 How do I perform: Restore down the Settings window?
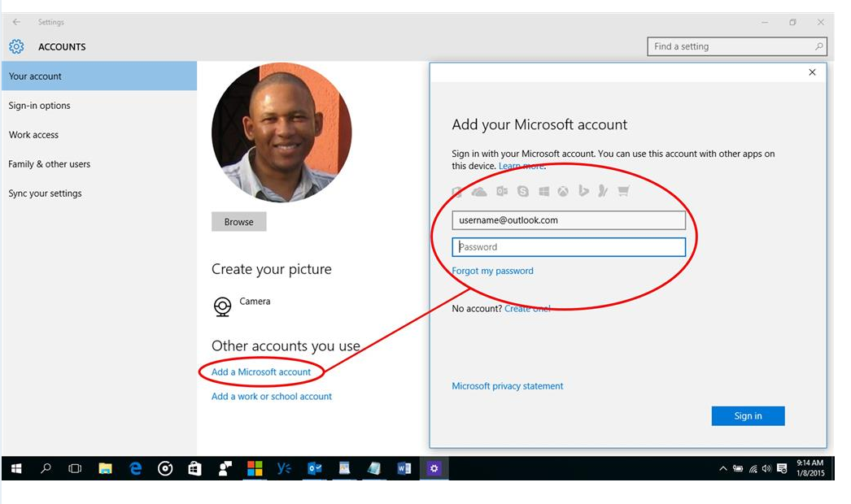pos(793,22)
